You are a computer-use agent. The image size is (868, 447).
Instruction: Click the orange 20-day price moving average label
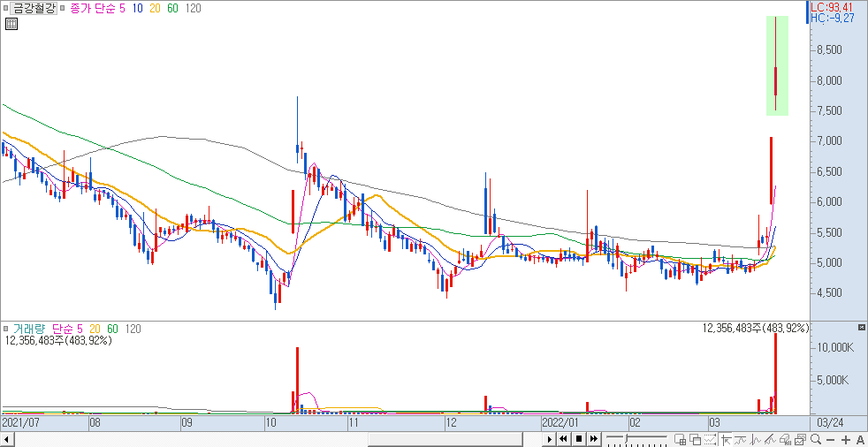[x=156, y=8]
